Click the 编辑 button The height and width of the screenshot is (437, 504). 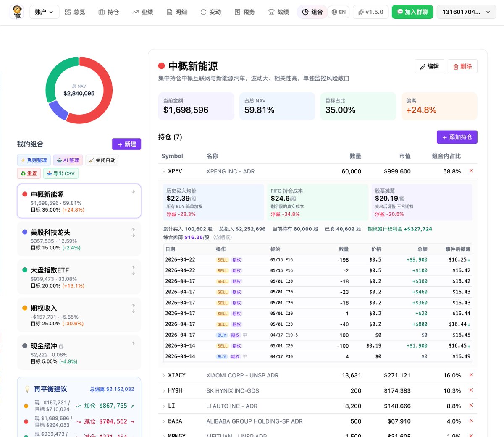(429, 66)
